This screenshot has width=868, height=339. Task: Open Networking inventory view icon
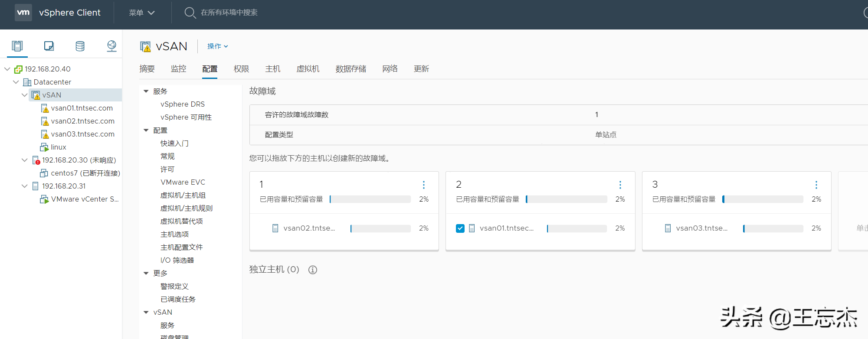pos(111,46)
